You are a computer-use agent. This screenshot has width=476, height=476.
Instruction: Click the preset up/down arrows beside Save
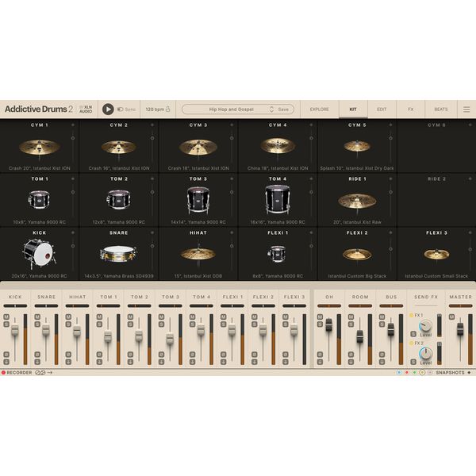[x=271, y=109]
